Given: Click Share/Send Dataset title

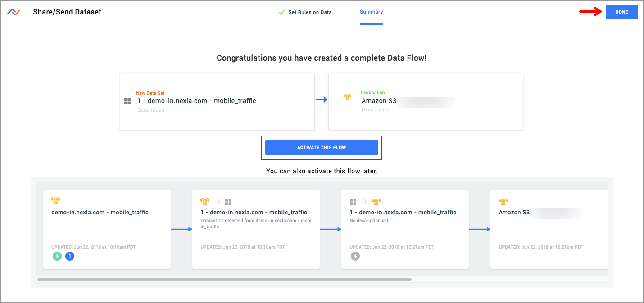Looking at the screenshot, I should pos(67,12).
